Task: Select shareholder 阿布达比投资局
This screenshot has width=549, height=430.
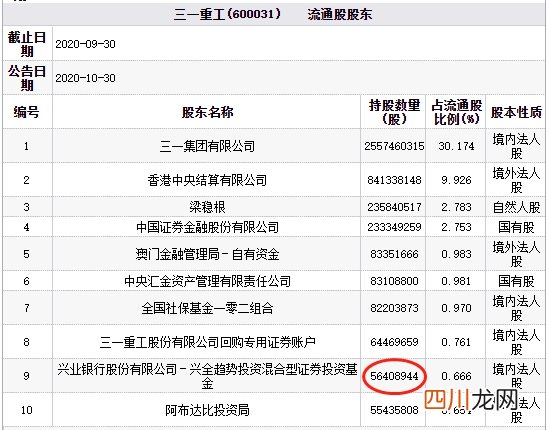Action: tap(207, 410)
